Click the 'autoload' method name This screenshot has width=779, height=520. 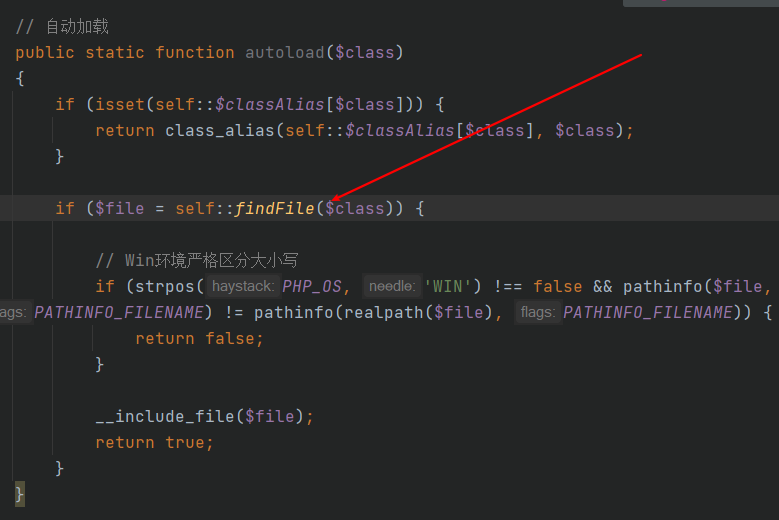pos(285,53)
